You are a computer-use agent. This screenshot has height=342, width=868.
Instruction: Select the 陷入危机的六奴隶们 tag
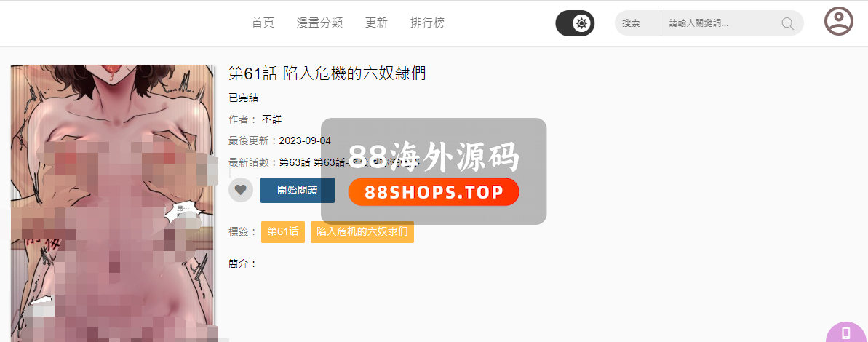(362, 232)
